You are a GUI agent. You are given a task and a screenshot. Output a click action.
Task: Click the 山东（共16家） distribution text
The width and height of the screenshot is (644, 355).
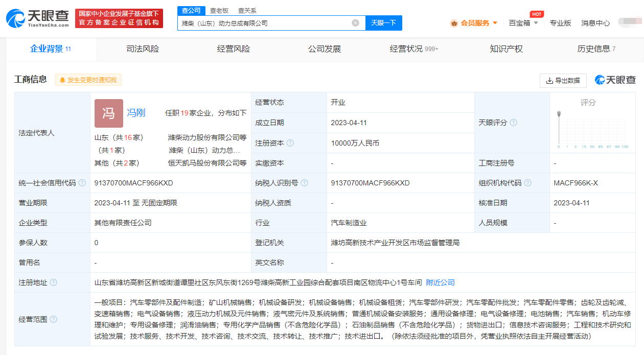pos(119,137)
